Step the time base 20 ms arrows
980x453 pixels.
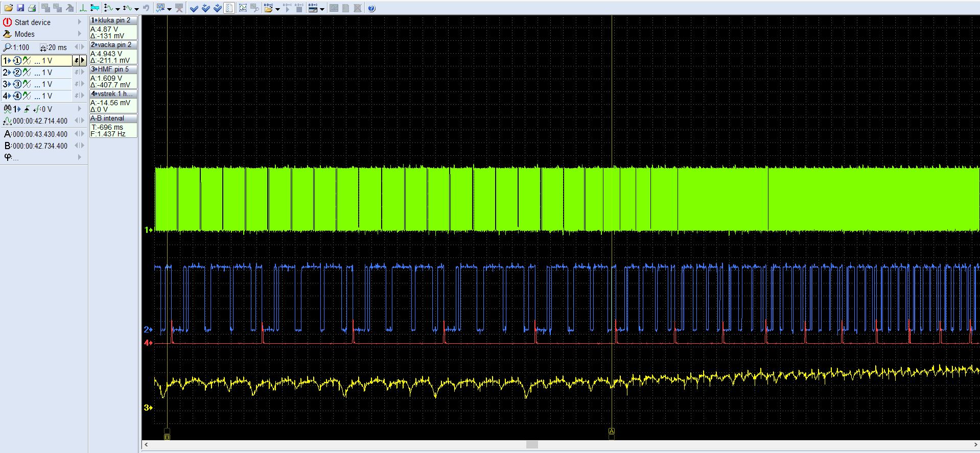click(x=79, y=47)
